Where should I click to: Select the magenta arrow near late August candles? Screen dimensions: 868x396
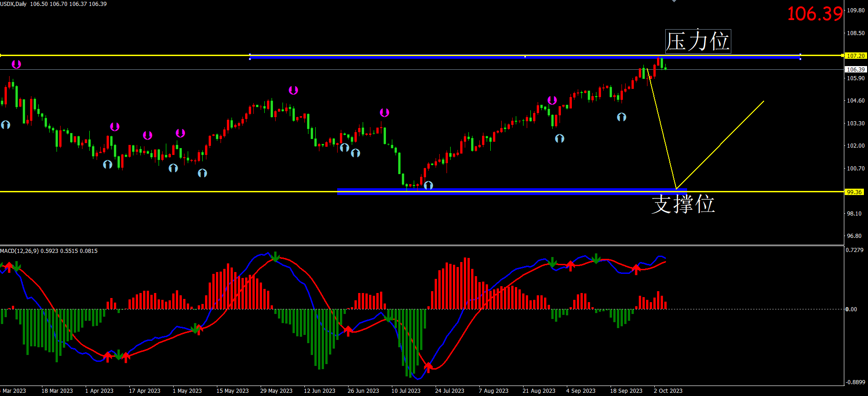tap(552, 100)
